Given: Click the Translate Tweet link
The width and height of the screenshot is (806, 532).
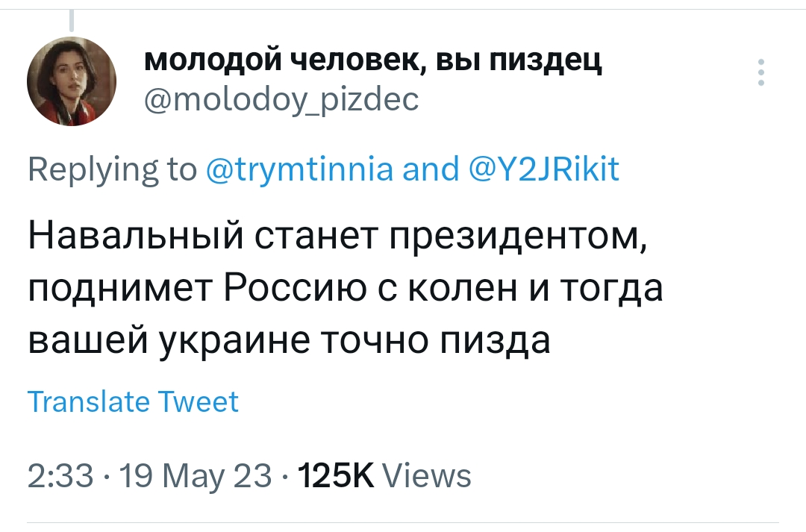Looking at the screenshot, I should click(x=133, y=401).
